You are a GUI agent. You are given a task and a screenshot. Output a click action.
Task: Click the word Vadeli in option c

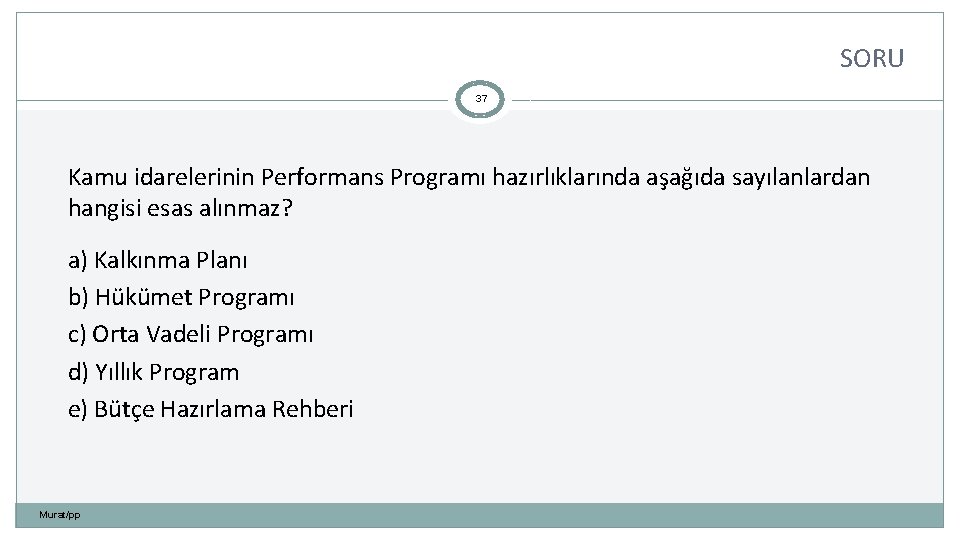tap(178, 335)
